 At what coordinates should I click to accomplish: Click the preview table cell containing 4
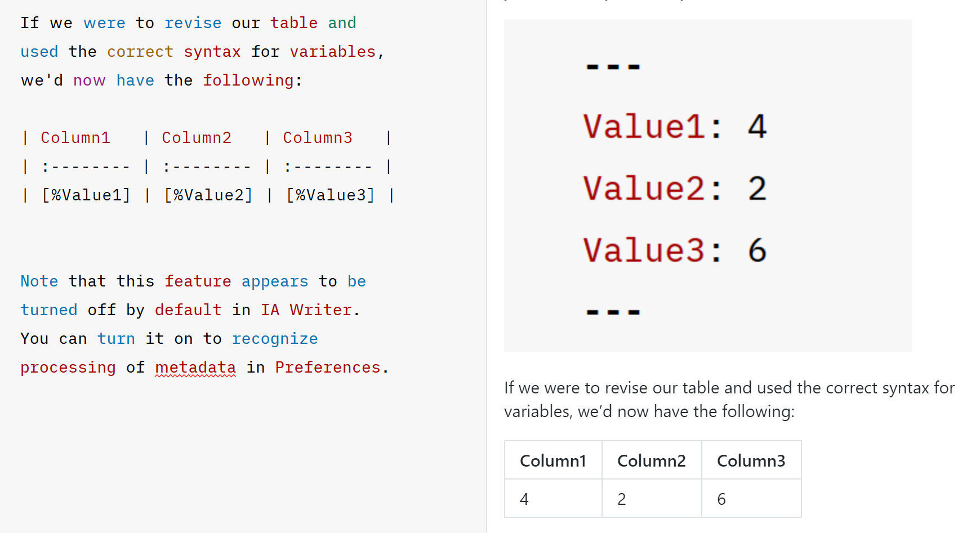(553, 499)
